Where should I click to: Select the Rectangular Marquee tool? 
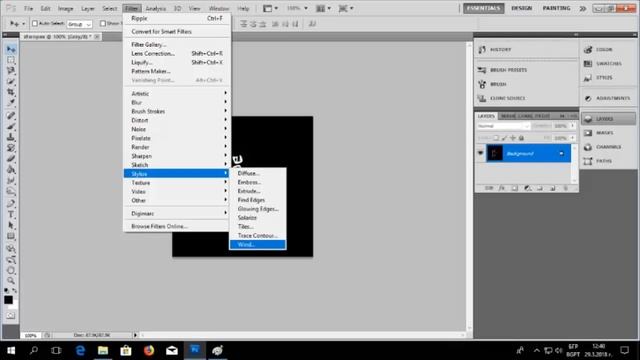pyautogui.click(x=11, y=60)
